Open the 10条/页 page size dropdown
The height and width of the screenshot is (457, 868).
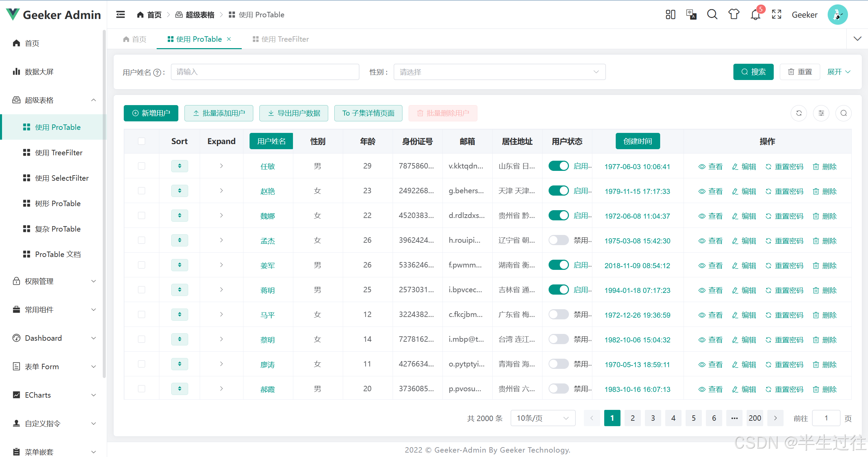point(542,418)
